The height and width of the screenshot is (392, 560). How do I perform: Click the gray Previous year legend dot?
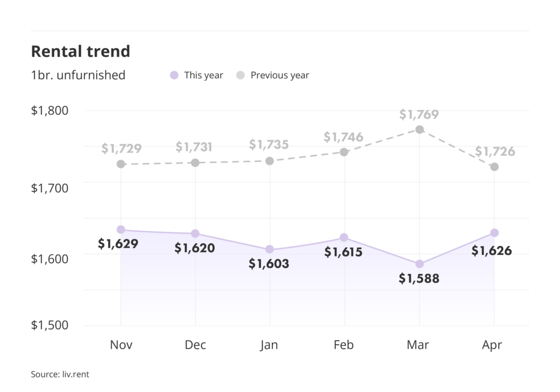[x=241, y=75]
